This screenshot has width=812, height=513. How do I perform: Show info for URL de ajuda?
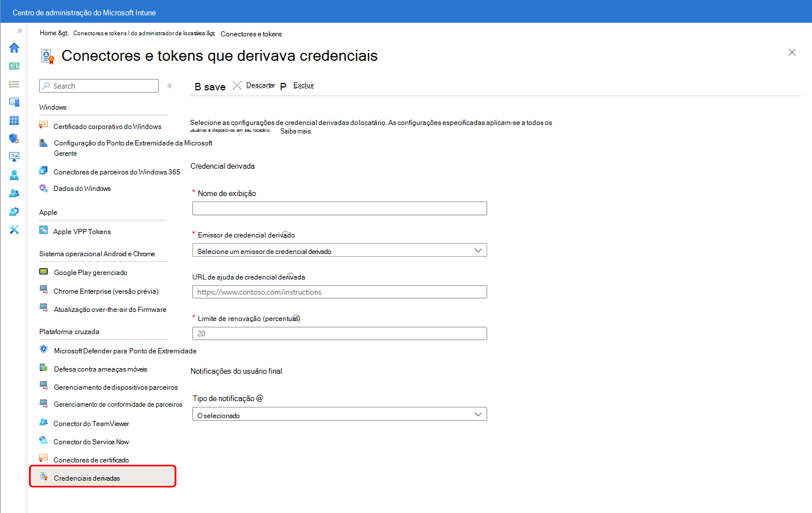(290, 276)
